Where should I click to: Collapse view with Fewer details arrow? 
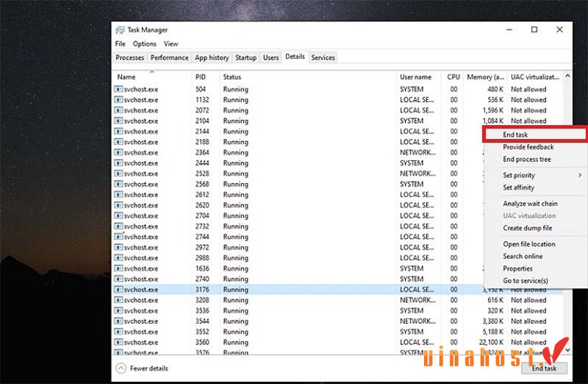121,369
